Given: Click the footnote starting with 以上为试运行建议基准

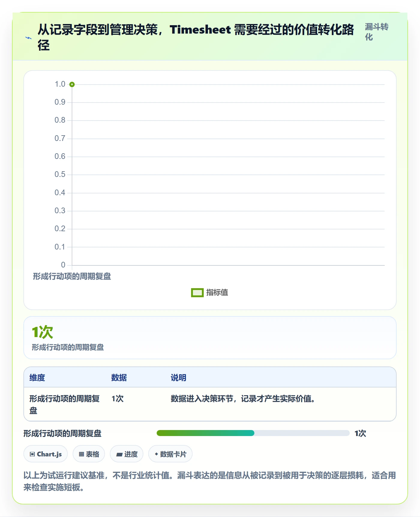Looking at the screenshot, I should 210,481.
